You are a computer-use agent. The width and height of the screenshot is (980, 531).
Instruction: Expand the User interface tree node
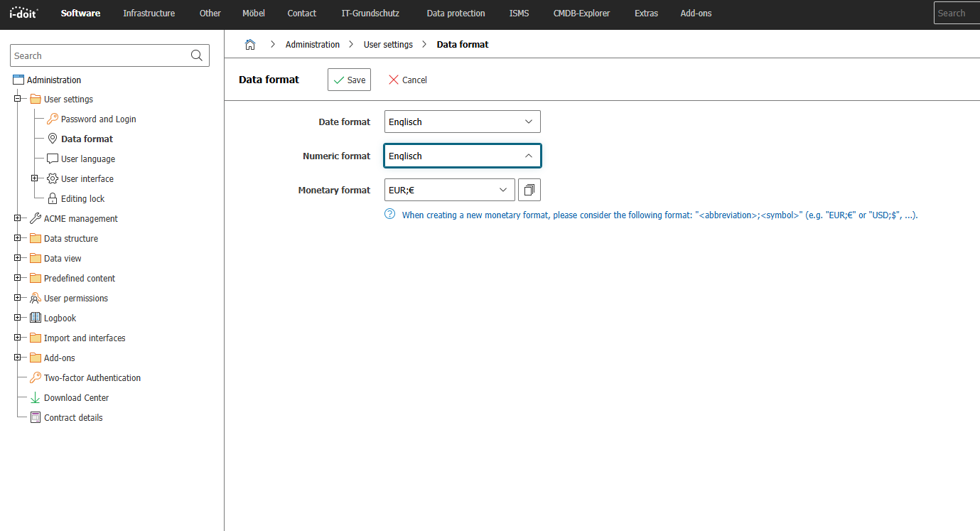pos(34,178)
